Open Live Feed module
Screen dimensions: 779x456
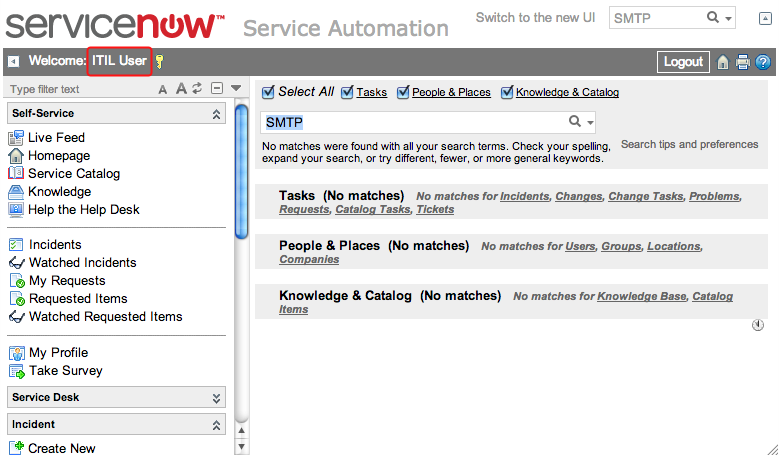[56, 138]
